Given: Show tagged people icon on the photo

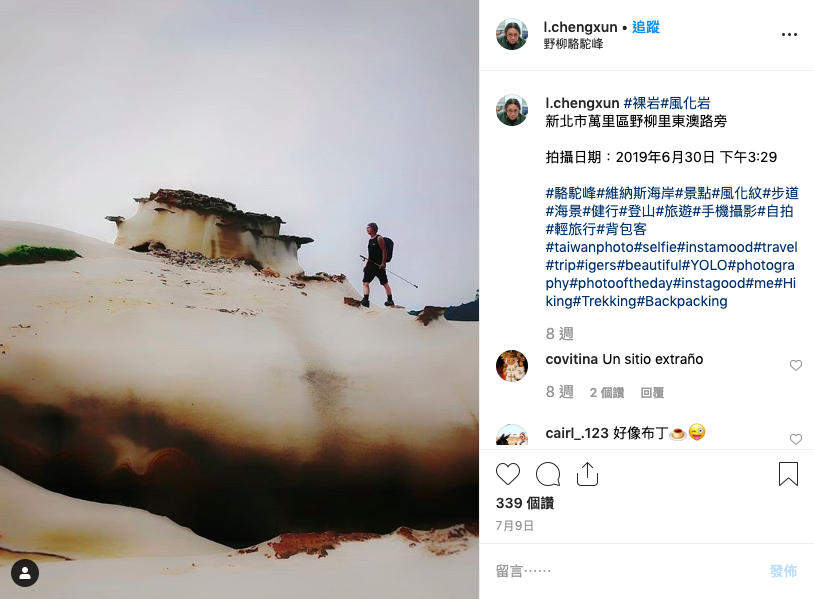Looking at the screenshot, I should 25,573.
